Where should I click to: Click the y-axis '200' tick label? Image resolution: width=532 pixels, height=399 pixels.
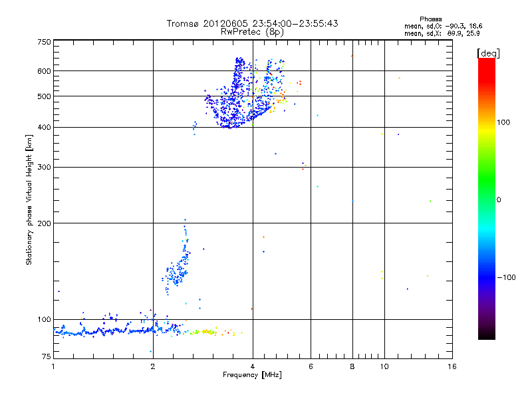[44, 223]
